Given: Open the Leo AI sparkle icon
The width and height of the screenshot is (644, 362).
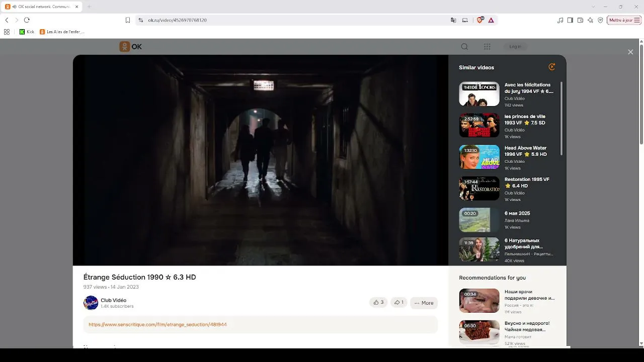Looking at the screenshot, I should [590, 20].
